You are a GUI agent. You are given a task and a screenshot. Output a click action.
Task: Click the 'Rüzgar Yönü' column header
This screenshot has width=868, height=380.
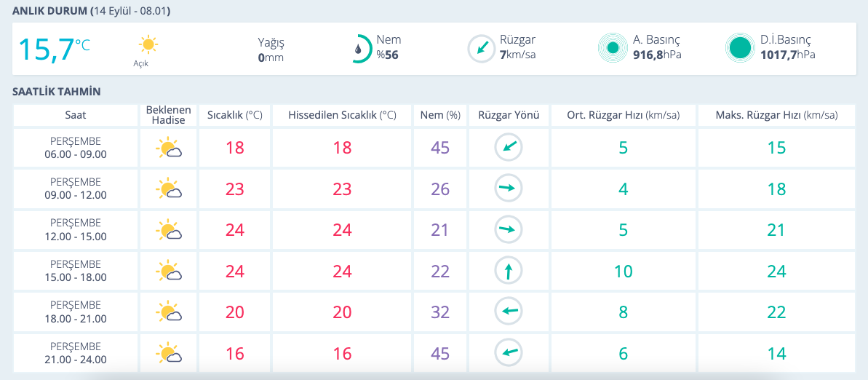click(509, 115)
